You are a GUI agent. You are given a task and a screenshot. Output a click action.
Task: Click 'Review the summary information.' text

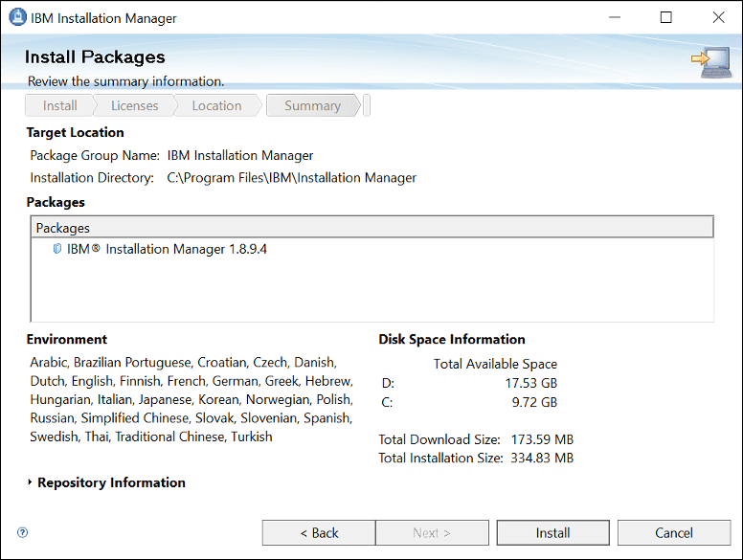[x=125, y=81]
